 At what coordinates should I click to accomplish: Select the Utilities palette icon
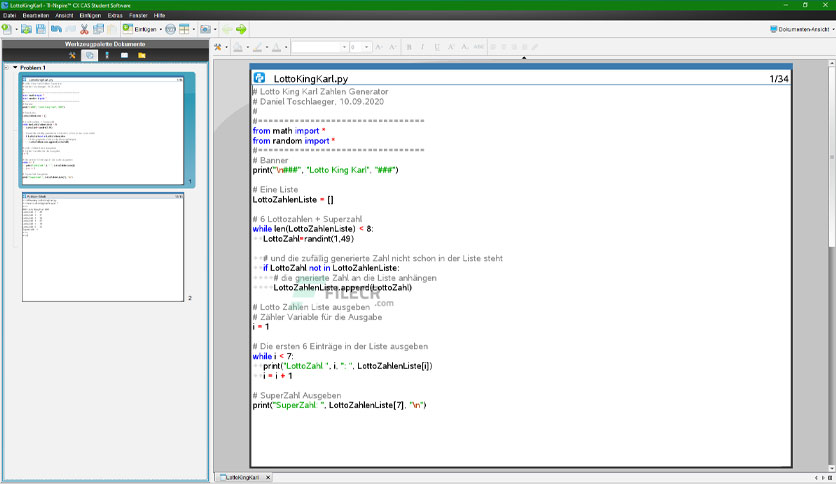click(x=124, y=55)
